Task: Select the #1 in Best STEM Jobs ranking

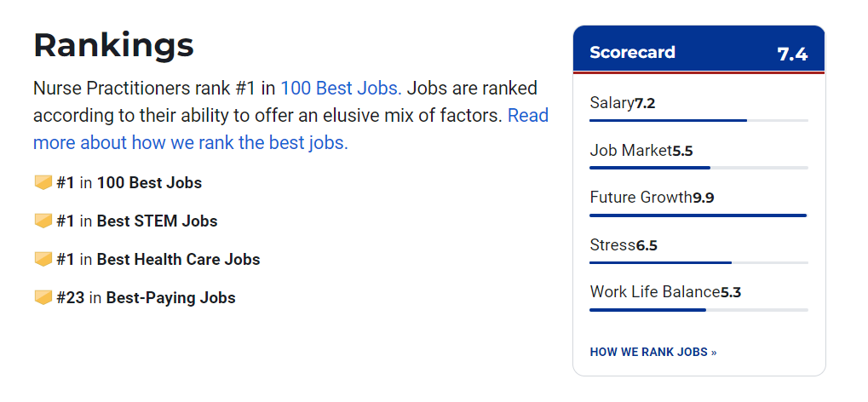Action: 137,221
